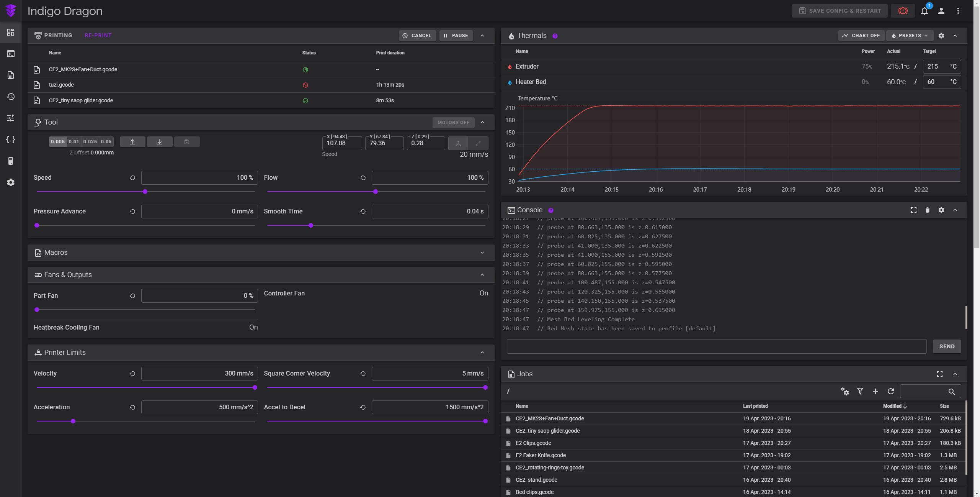This screenshot has height=497, width=980.
Task: Click the Jobs filter icon
Action: click(x=860, y=391)
